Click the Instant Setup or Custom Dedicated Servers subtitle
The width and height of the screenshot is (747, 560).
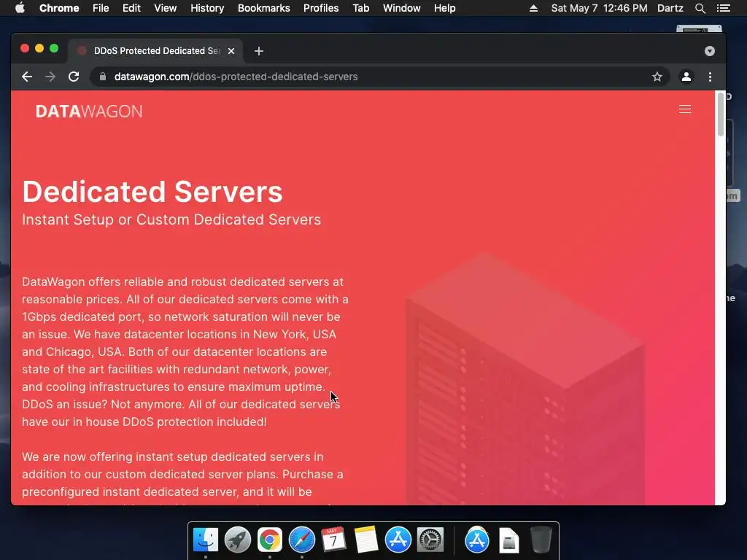(x=171, y=219)
